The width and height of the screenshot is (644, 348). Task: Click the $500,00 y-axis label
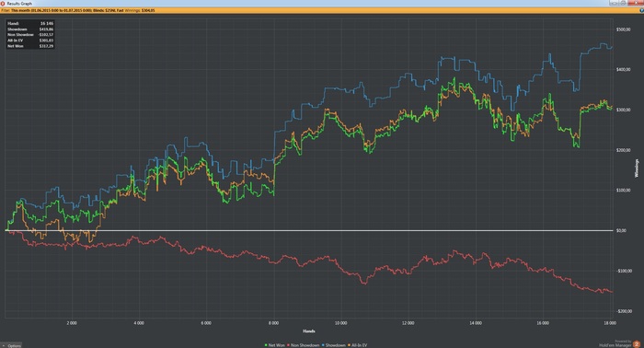pos(623,29)
